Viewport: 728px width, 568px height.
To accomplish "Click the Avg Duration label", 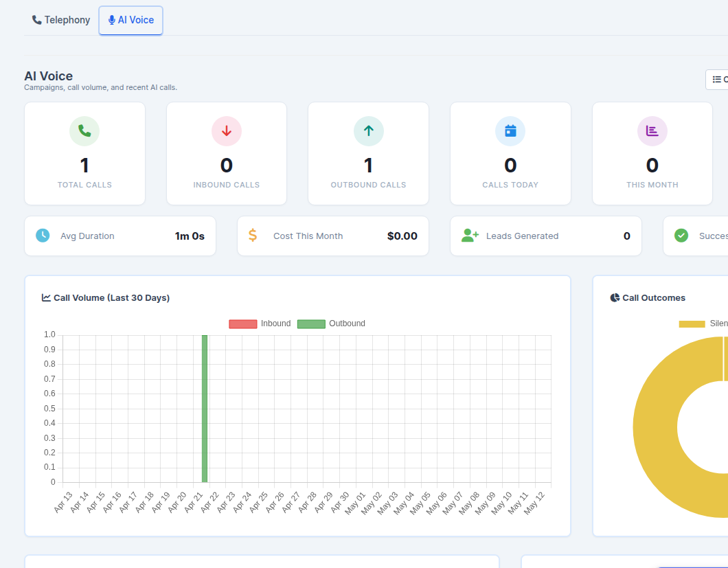I will pos(87,236).
